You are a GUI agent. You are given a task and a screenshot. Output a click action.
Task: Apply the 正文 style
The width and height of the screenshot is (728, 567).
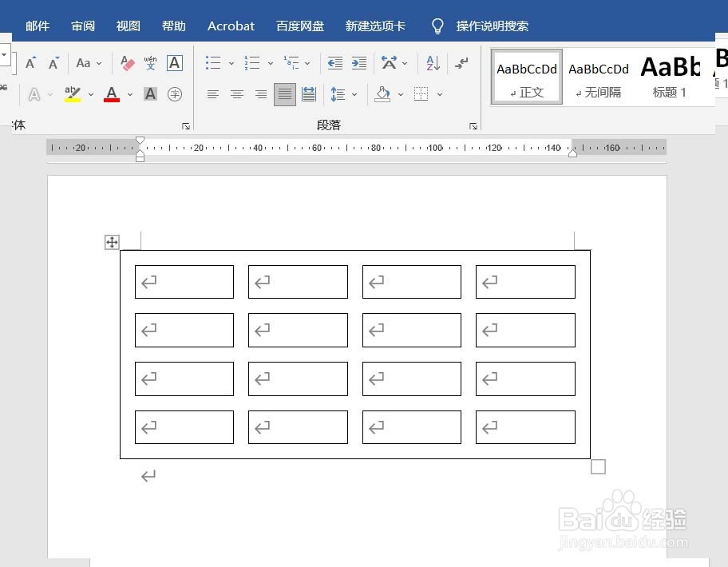tap(527, 77)
